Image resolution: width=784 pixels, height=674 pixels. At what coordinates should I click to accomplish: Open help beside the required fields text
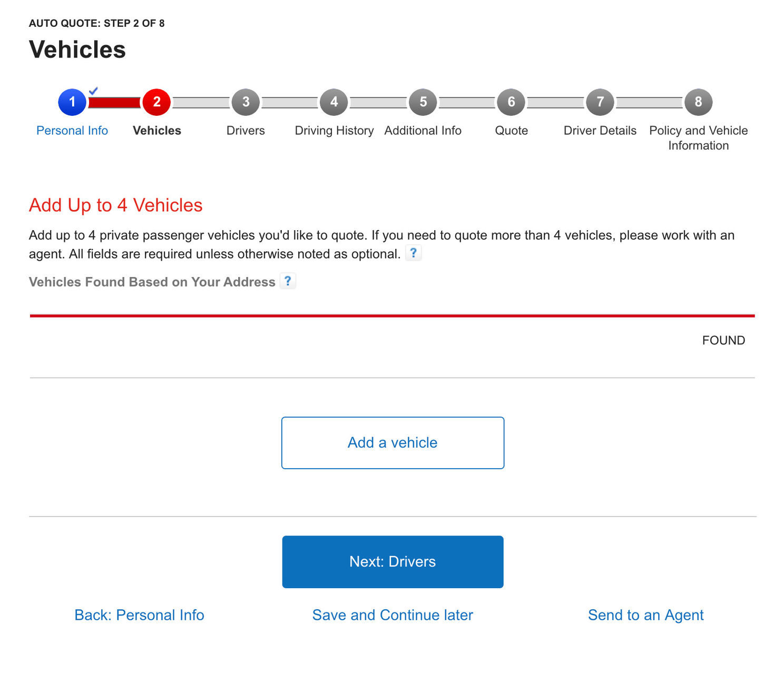point(414,253)
